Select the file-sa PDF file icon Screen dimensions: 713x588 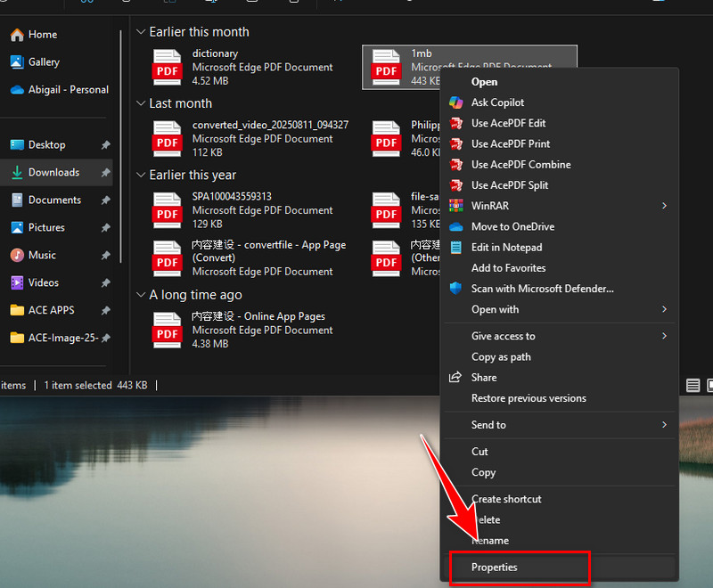[386, 210]
